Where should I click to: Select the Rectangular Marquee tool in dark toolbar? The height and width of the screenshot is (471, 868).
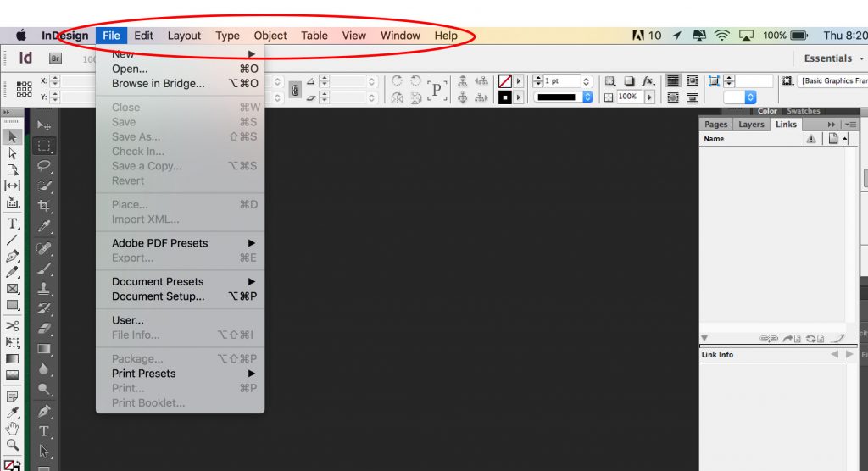pyautogui.click(x=44, y=146)
